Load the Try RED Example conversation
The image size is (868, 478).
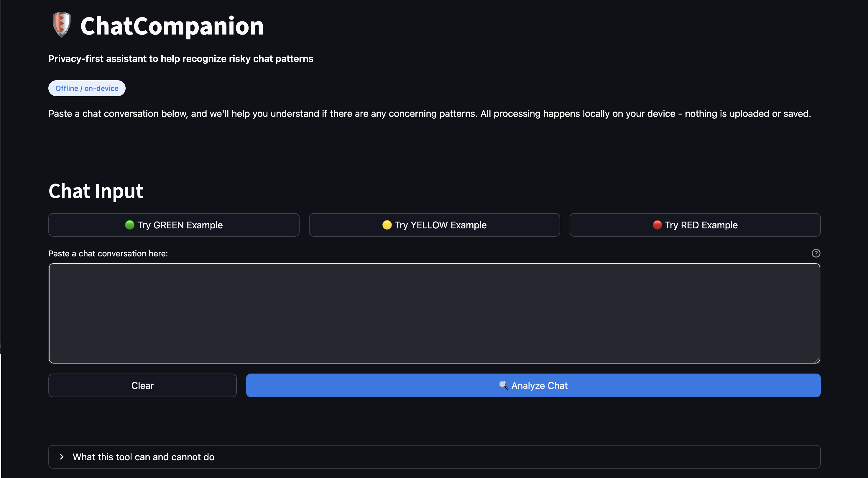pos(695,225)
